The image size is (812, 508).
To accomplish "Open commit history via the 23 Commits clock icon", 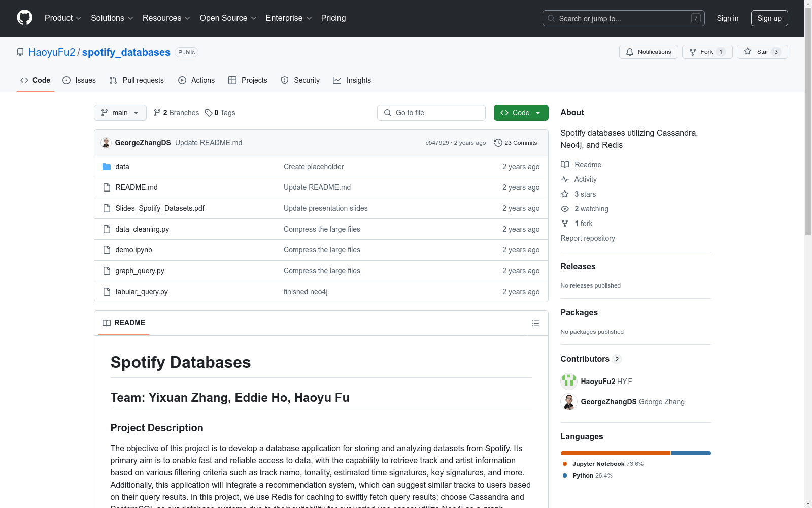I will click(x=498, y=143).
